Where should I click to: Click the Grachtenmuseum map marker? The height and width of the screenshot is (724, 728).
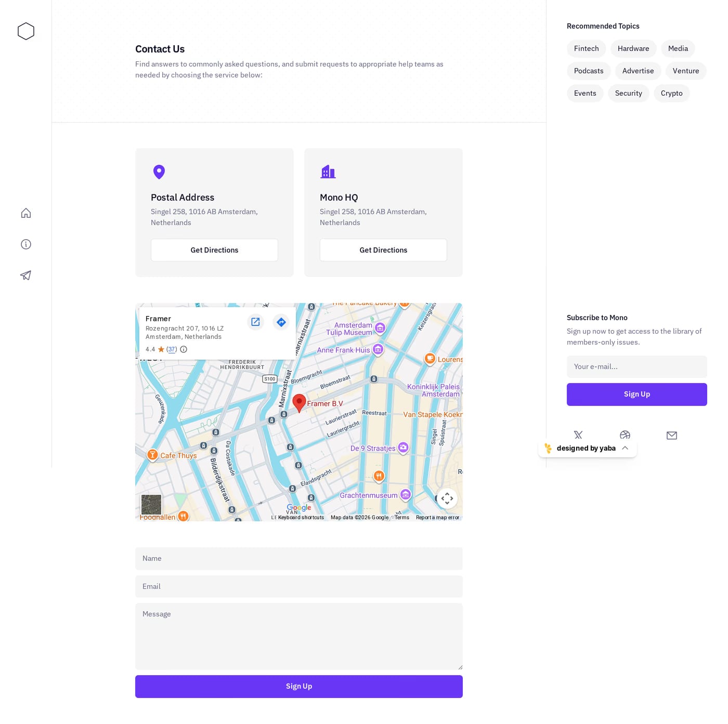pyautogui.click(x=406, y=495)
